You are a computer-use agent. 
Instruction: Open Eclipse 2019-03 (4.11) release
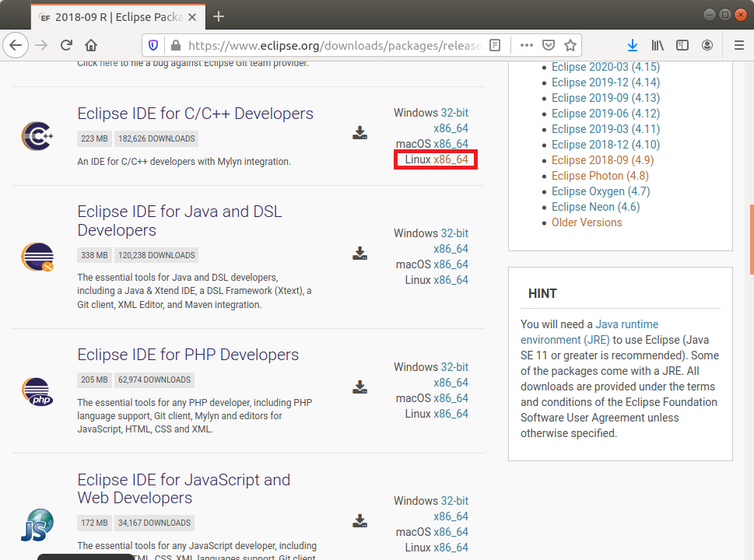tap(605, 129)
